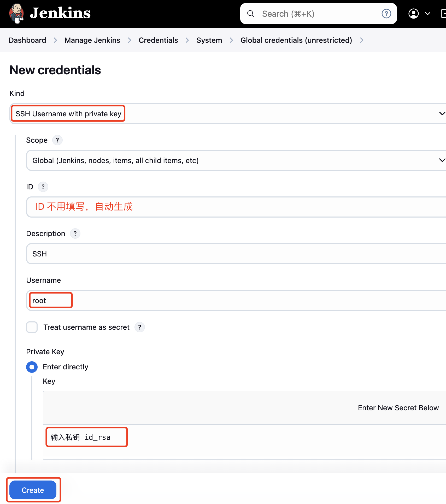Click the user account avatar icon

click(413, 14)
